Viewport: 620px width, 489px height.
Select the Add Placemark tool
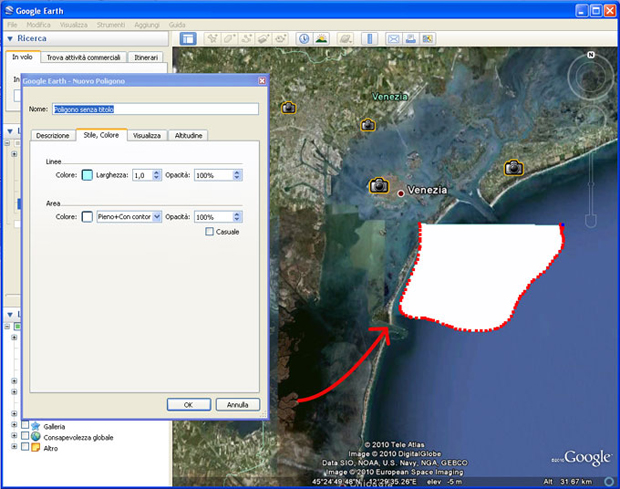[212, 39]
